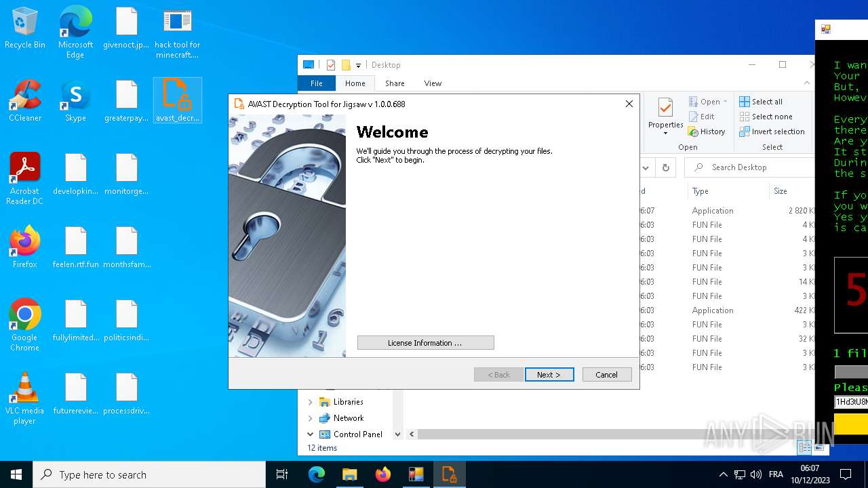Expand Libraries in navigation tree
The width and height of the screenshot is (868, 488).
pos(311,402)
